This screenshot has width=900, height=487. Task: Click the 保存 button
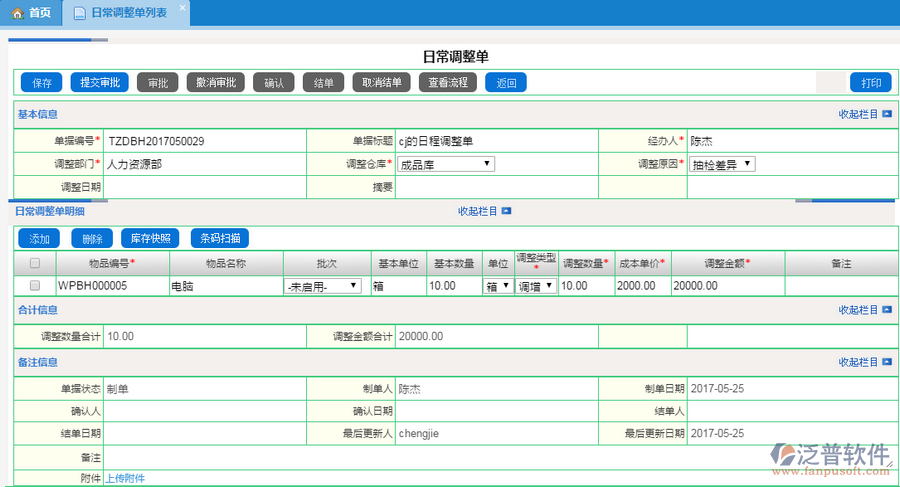tap(41, 83)
